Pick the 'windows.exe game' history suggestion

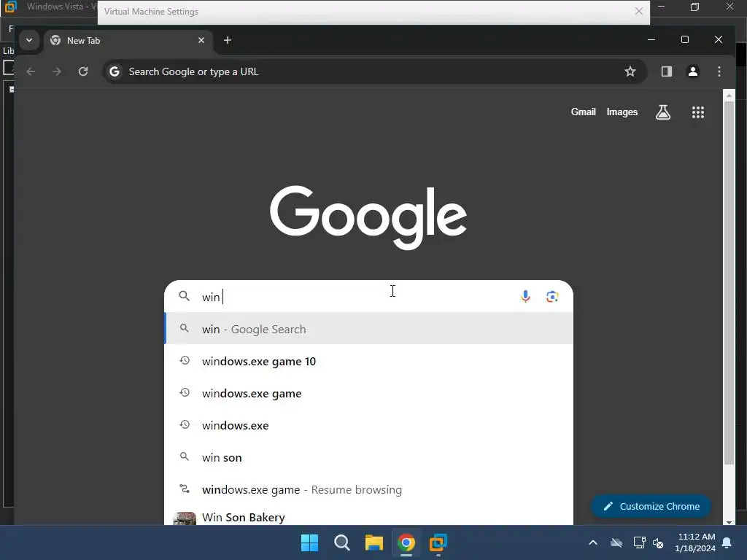[368, 393]
